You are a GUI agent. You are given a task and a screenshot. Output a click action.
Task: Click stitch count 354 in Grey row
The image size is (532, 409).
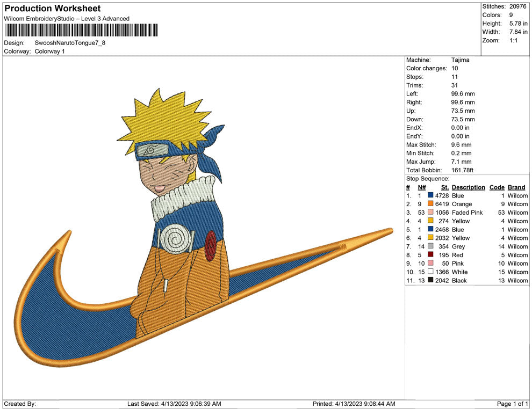(444, 247)
